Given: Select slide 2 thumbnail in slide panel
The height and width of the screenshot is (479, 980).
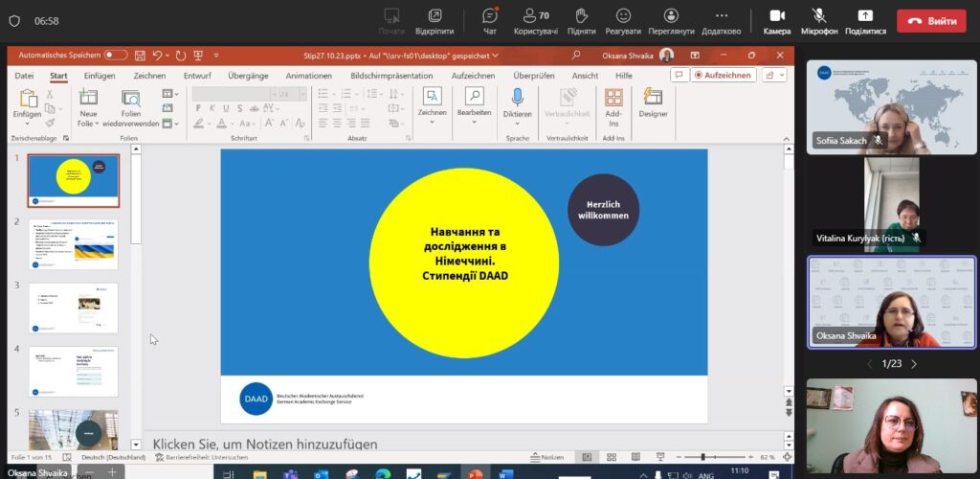Looking at the screenshot, I should [x=74, y=244].
